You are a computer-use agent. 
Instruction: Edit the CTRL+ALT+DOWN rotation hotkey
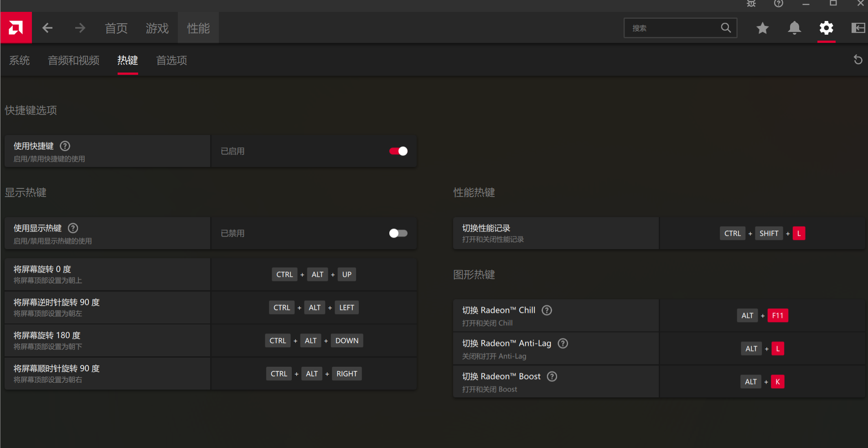(314, 341)
